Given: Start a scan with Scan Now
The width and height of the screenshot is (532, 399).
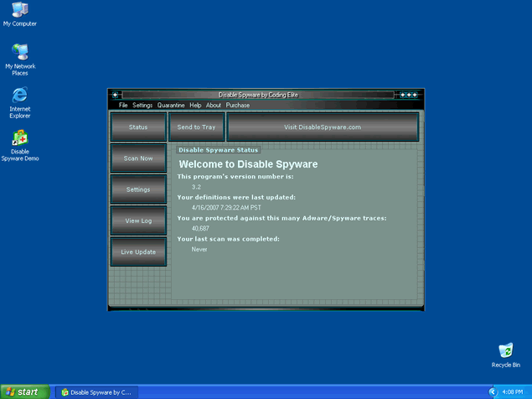Looking at the screenshot, I should [138, 158].
